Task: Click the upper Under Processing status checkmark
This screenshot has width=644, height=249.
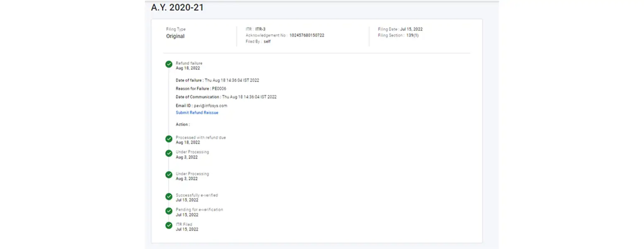Action: pos(169,154)
